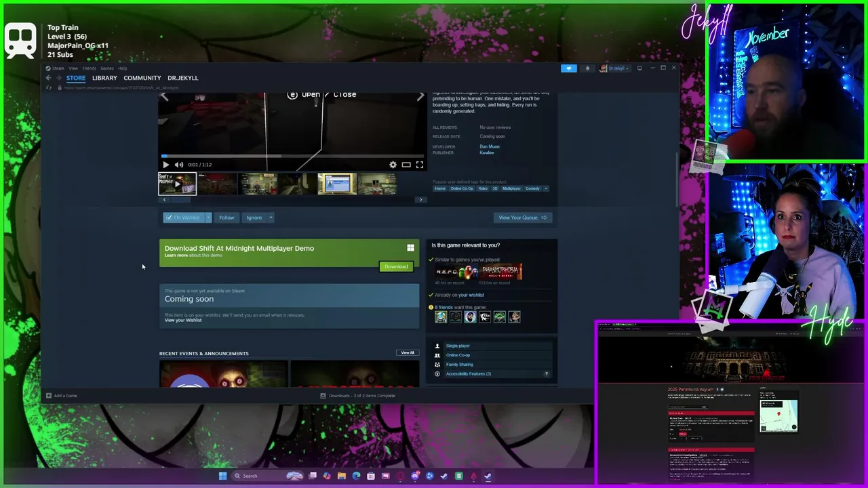Image resolution: width=868 pixels, height=488 pixels.
Task: Open the Friends menu
Action: tap(89, 68)
